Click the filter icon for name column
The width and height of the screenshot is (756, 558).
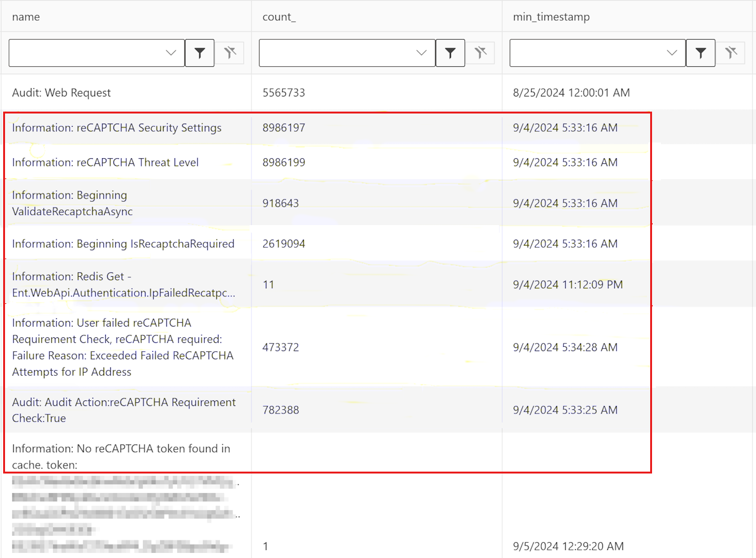point(200,54)
